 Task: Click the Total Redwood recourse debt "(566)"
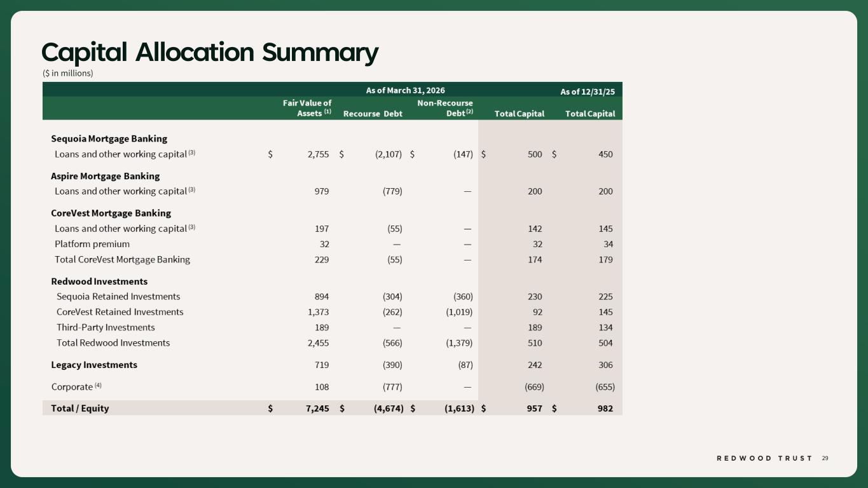[392, 343]
